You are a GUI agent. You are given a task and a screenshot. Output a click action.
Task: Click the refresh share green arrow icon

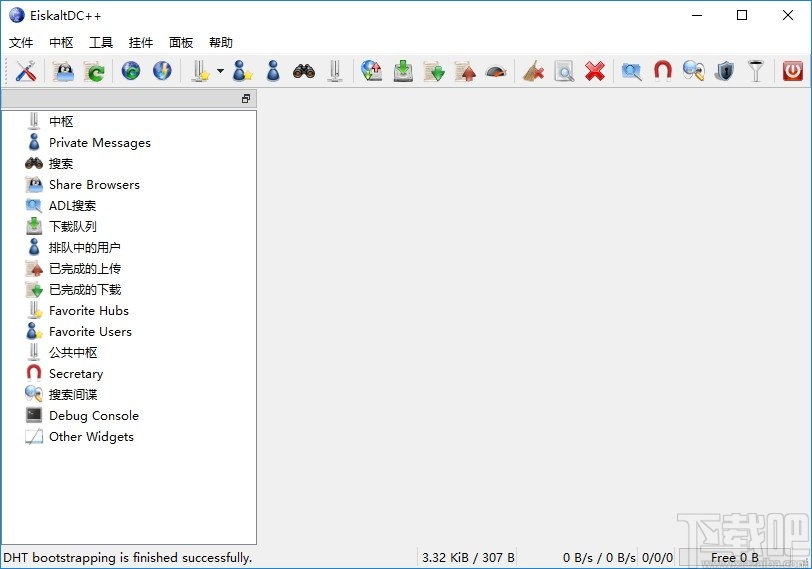tap(94, 71)
